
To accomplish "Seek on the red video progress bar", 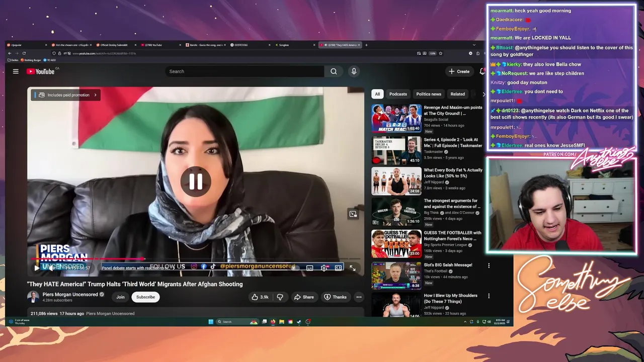I will [x=196, y=260].
